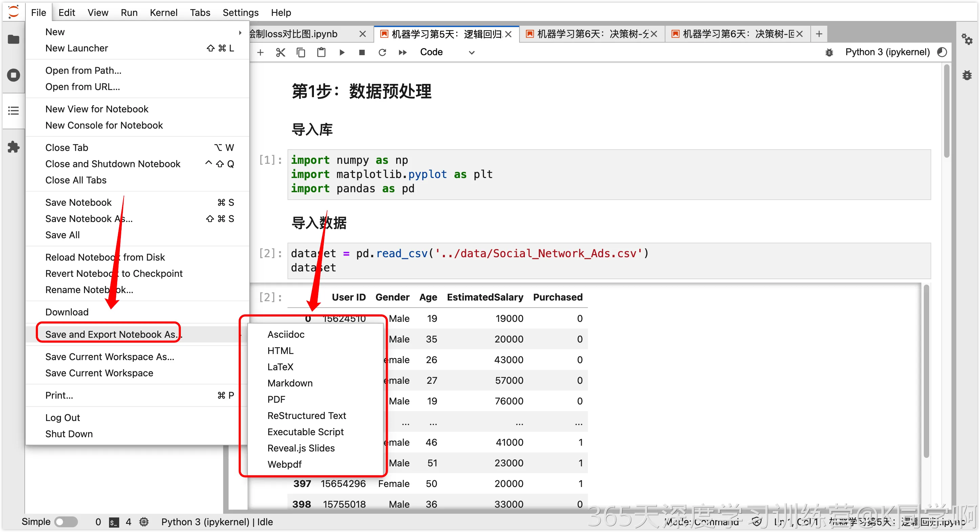Image resolution: width=980 pixels, height=532 pixels.
Task: Switch to first 机器学习第6天 决策树 tab
Action: [x=593, y=34]
